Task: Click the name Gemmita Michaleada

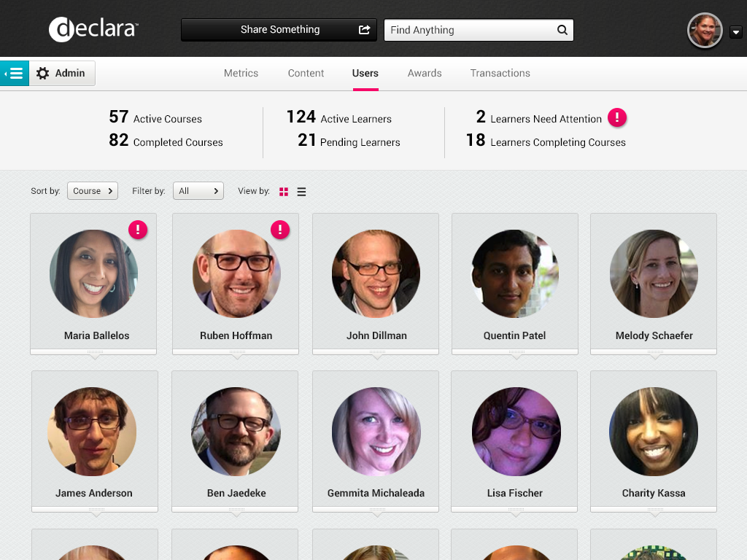Action: [x=376, y=493]
